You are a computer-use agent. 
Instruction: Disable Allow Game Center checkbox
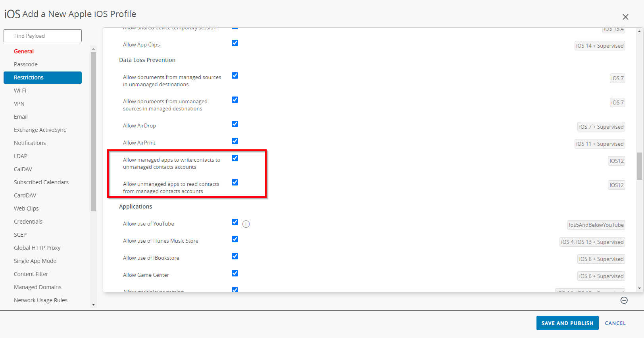(x=235, y=274)
